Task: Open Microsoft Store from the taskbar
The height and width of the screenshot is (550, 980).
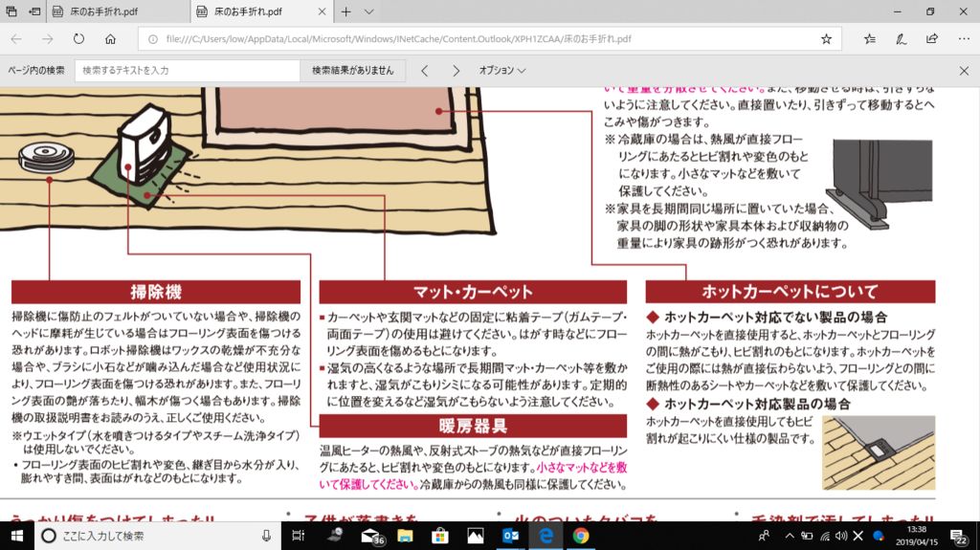Action: coord(440,536)
